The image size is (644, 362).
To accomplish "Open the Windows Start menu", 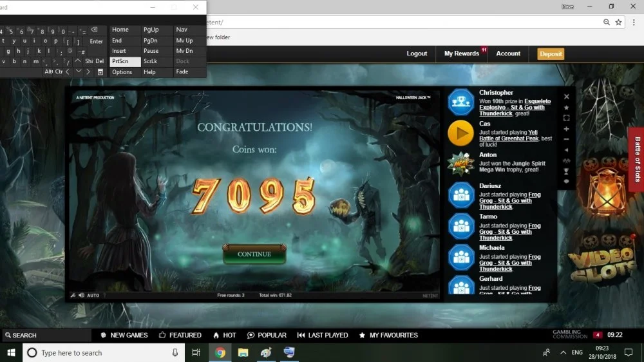I will [11, 352].
